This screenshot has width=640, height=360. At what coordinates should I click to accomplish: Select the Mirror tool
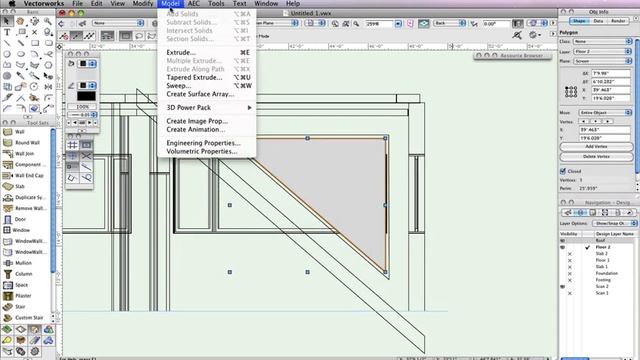point(48,87)
